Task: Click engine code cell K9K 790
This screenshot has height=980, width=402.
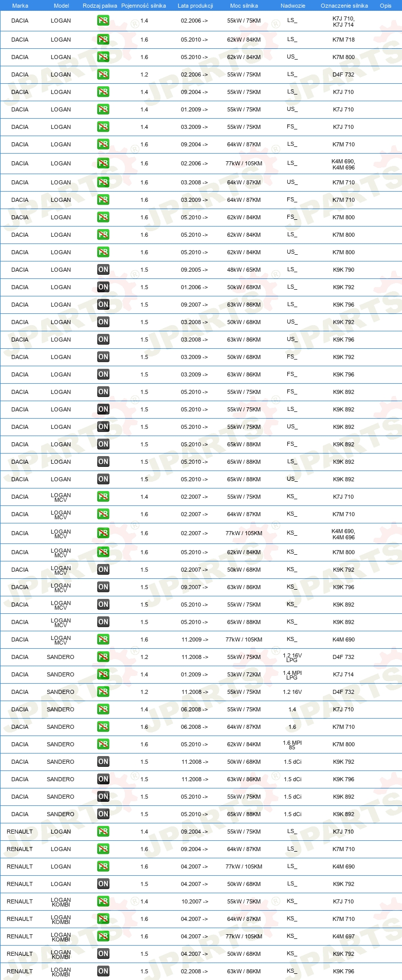Action: pyautogui.click(x=343, y=270)
